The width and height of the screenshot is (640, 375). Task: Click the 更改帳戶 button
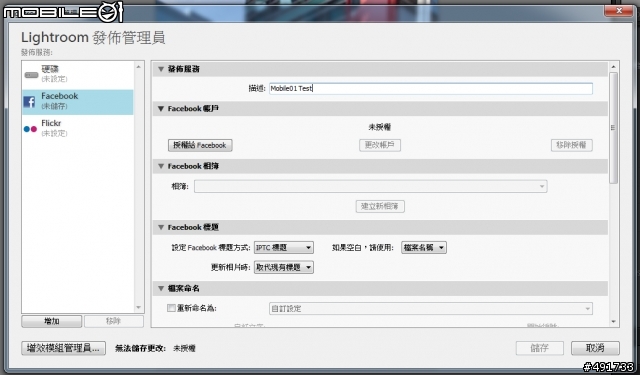point(380,145)
